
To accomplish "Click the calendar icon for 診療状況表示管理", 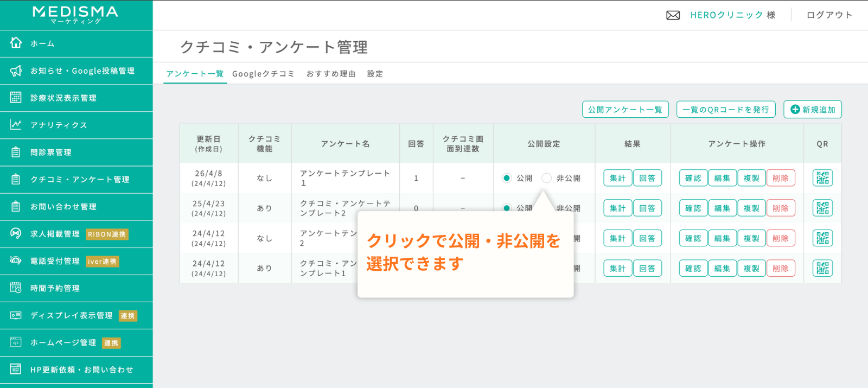I will [16, 98].
